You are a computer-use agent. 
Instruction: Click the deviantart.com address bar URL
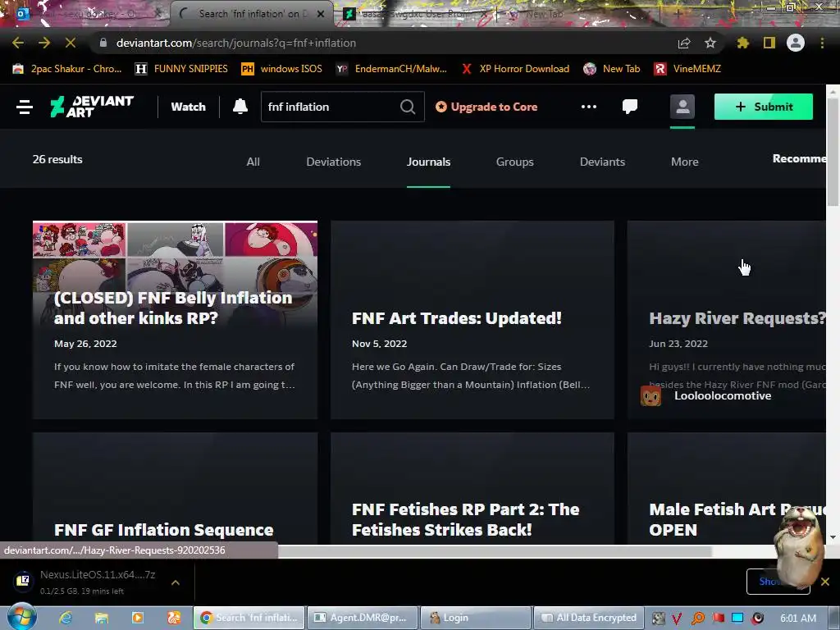pyautogui.click(x=235, y=43)
